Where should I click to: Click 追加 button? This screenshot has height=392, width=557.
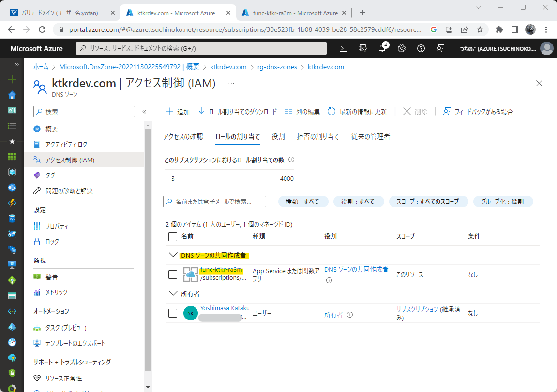[178, 111]
